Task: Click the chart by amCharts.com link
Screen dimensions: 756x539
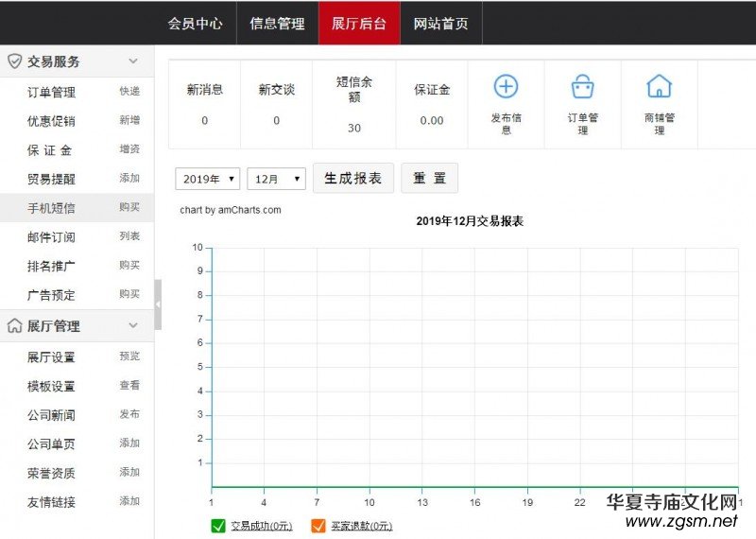Action: [x=230, y=210]
